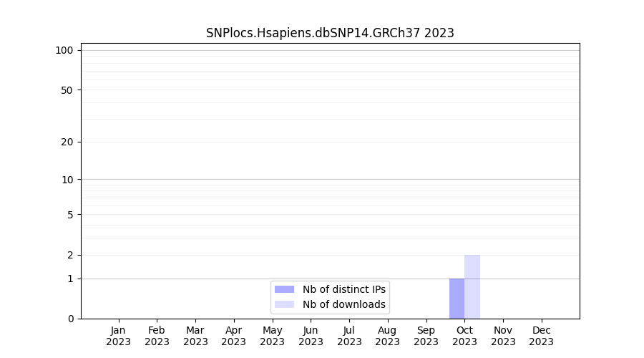Click the Jan 2023 x-axis label
644x358 pixels.
tap(118, 336)
